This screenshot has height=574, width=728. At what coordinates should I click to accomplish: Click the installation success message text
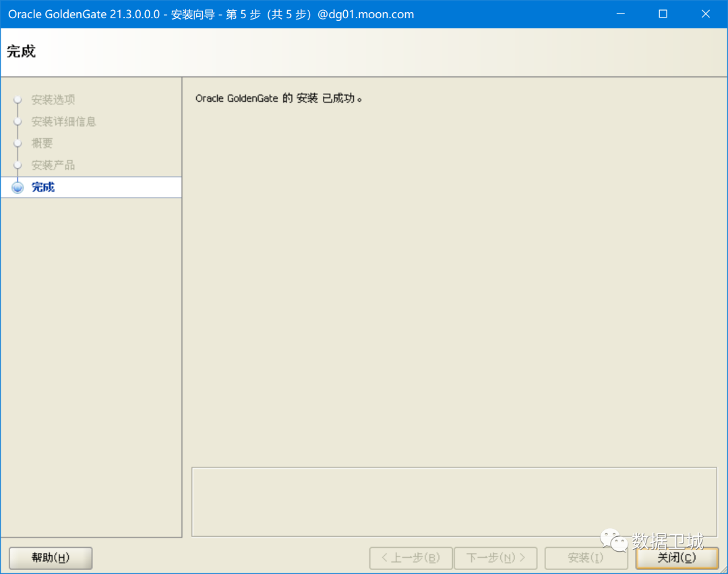(278, 98)
